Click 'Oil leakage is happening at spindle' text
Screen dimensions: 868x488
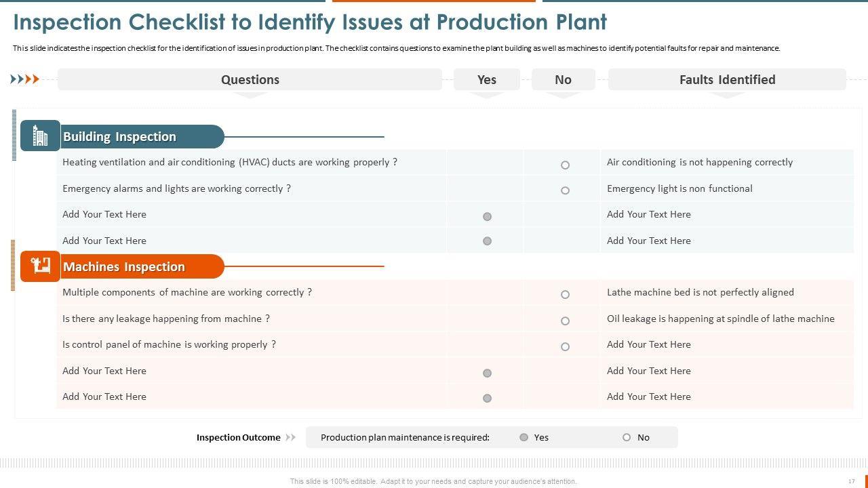coord(720,319)
